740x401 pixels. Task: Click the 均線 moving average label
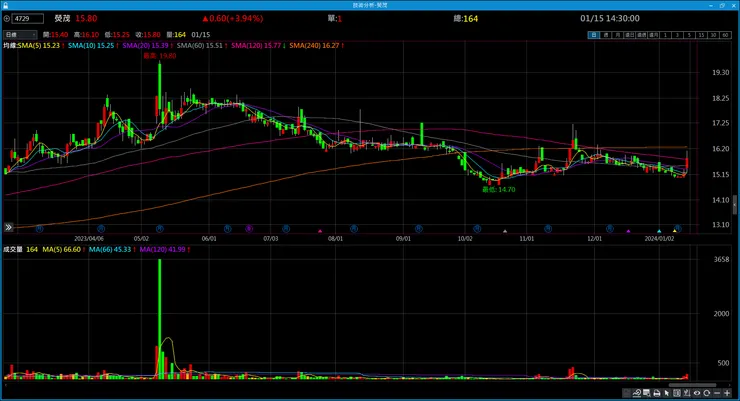[10, 45]
